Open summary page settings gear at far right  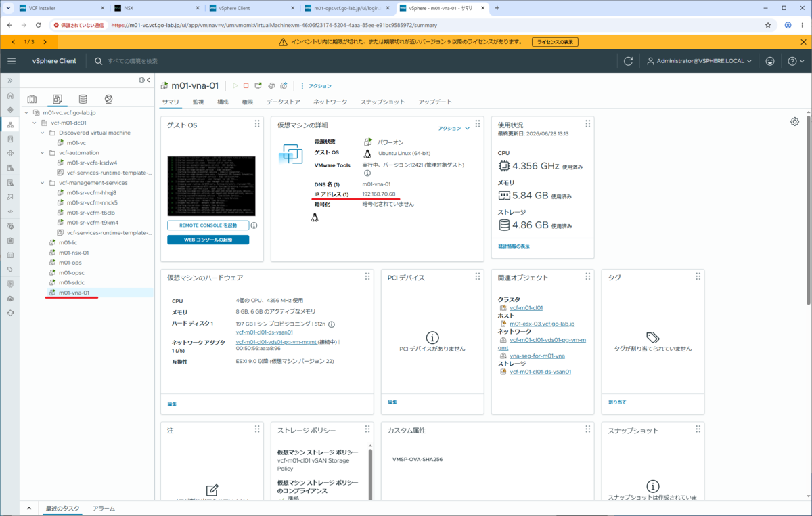(794, 121)
